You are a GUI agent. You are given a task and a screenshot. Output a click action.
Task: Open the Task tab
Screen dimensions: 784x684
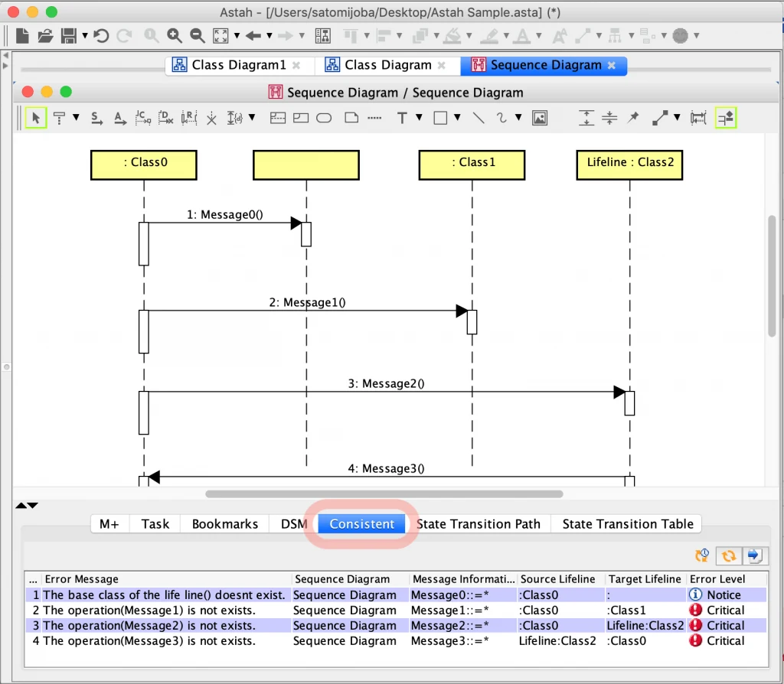155,523
